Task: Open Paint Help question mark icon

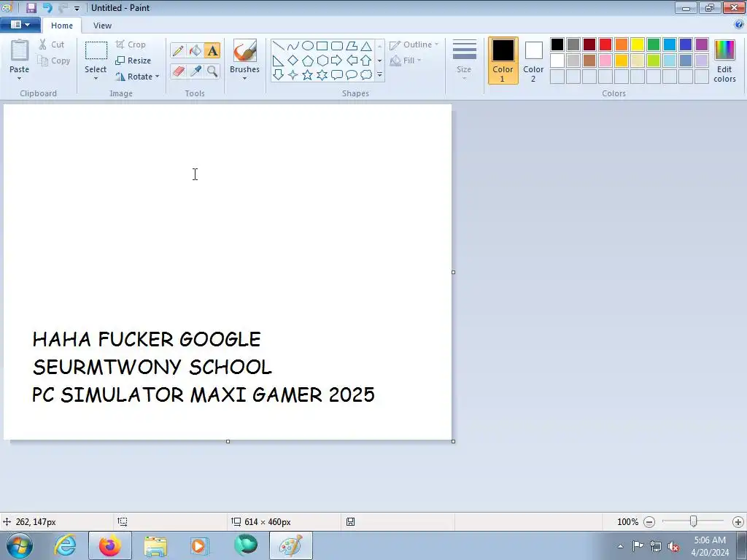Action: (x=739, y=24)
